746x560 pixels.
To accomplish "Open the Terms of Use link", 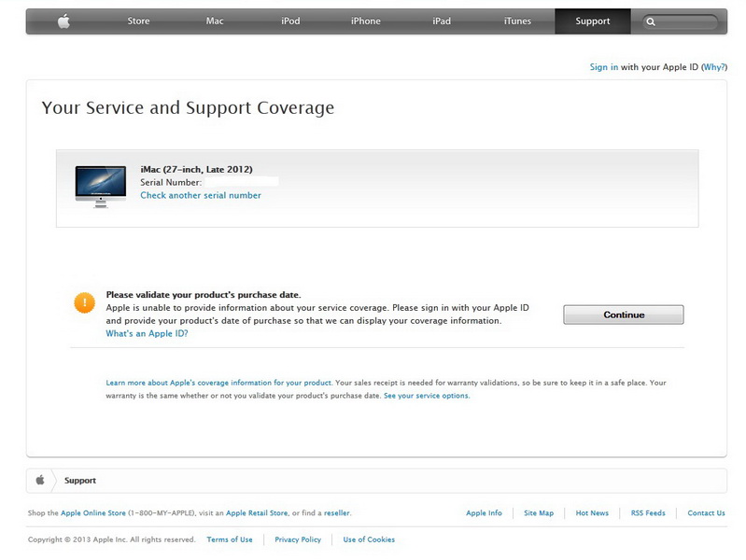I will point(230,539).
